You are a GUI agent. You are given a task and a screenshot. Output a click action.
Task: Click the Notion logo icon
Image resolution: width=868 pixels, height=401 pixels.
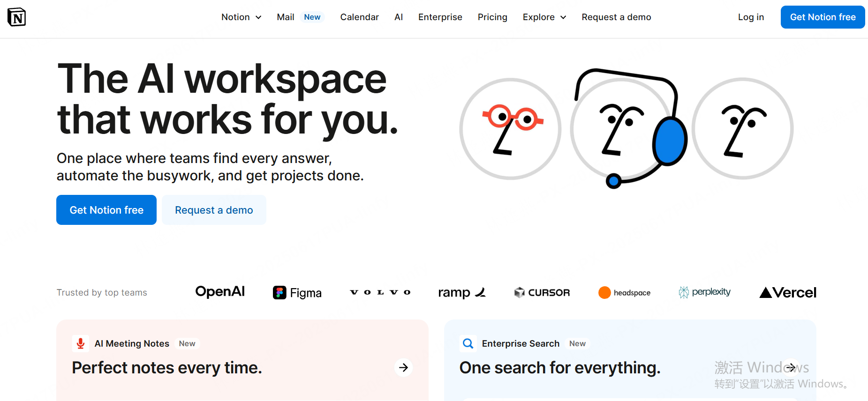[17, 17]
